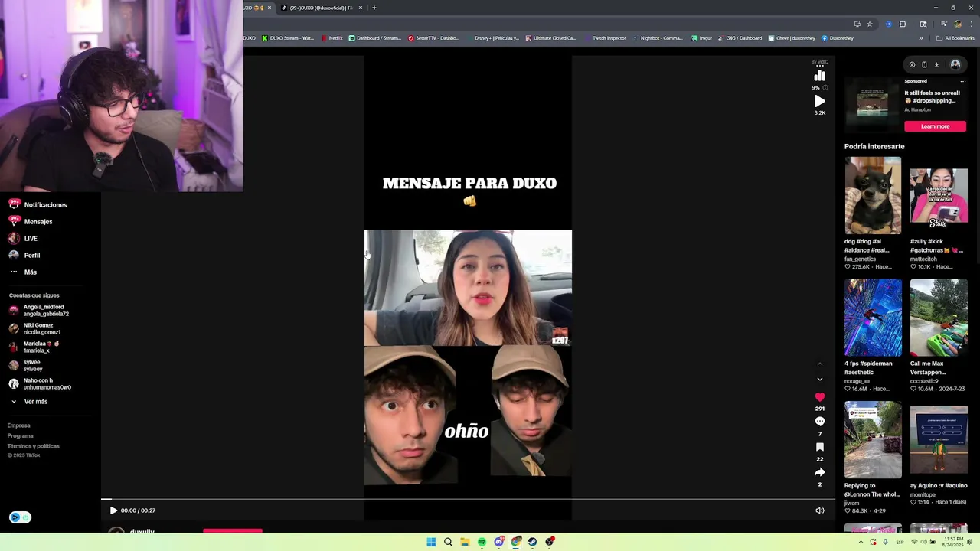Go to LIVE in the sidebar
The height and width of the screenshot is (551, 980).
coord(23,239)
